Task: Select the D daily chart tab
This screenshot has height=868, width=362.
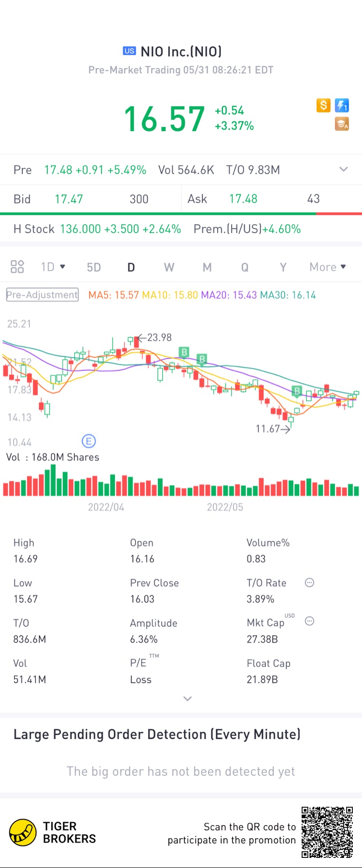Action: click(x=131, y=267)
